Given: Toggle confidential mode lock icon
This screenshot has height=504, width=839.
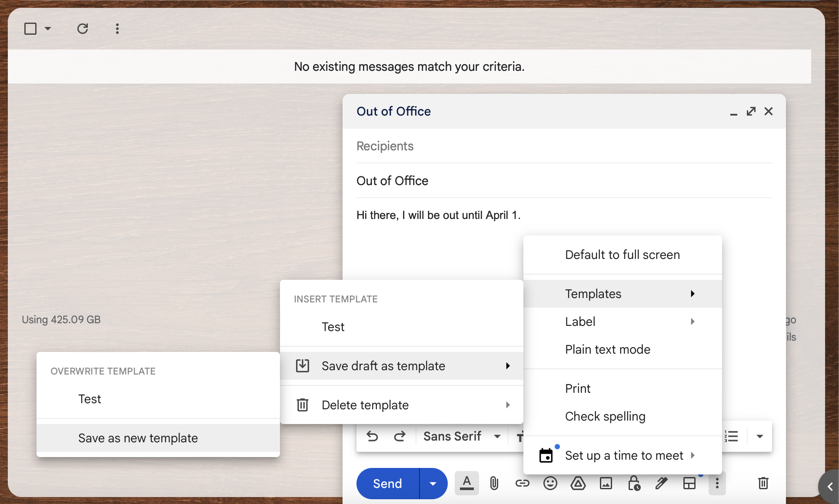Looking at the screenshot, I should [x=634, y=483].
